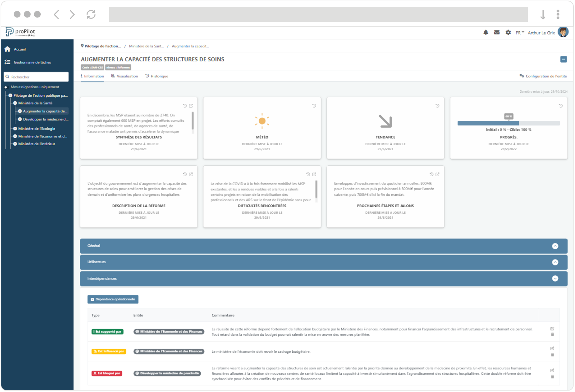Open Synthèse des résultats in external view
575x392 pixels.
click(191, 106)
